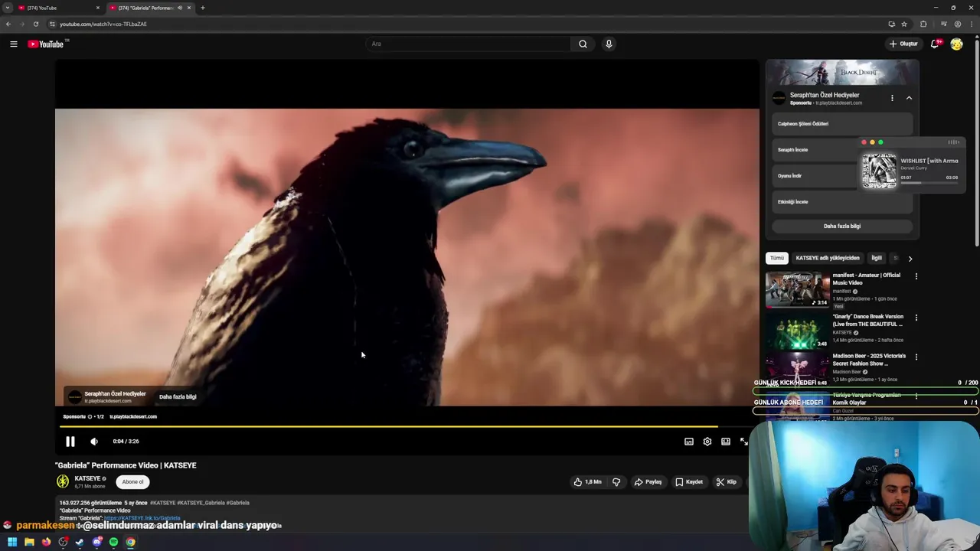The width and height of the screenshot is (980, 551).
Task: Open the player settings gear
Action: coord(707,442)
